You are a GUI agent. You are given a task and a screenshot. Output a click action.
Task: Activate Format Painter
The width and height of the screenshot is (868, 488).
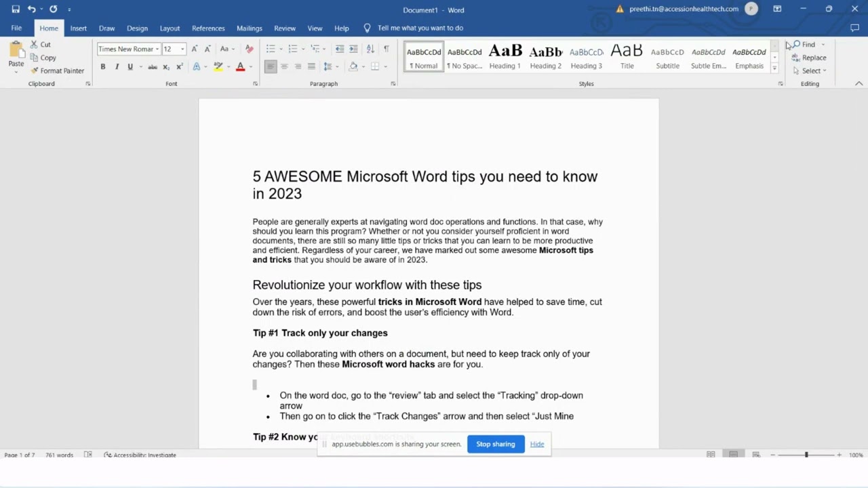57,70
